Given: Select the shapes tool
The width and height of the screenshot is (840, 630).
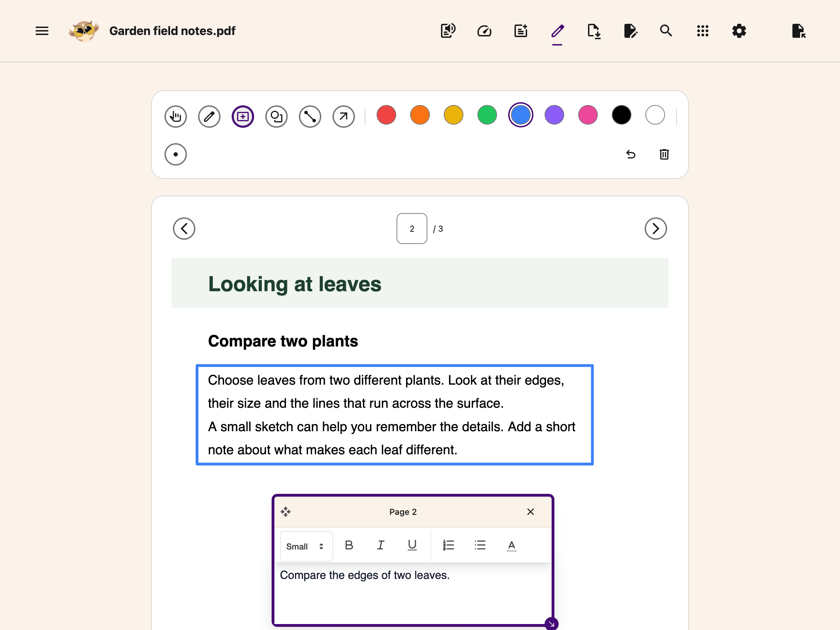Looking at the screenshot, I should coord(276,116).
